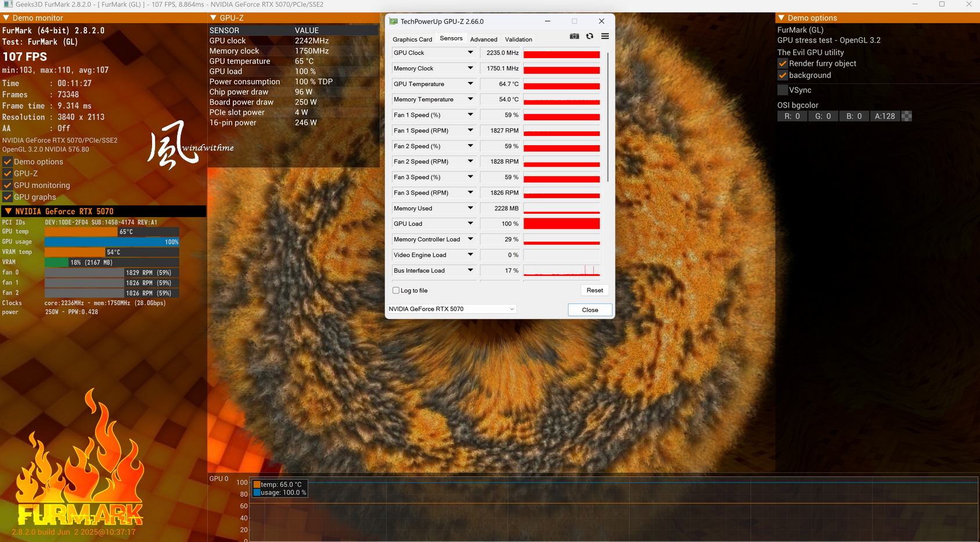Click the OSI bgcolor checkered swatch icon
The width and height of the screenshot is (980, 542).
click(x=907, y=116)
